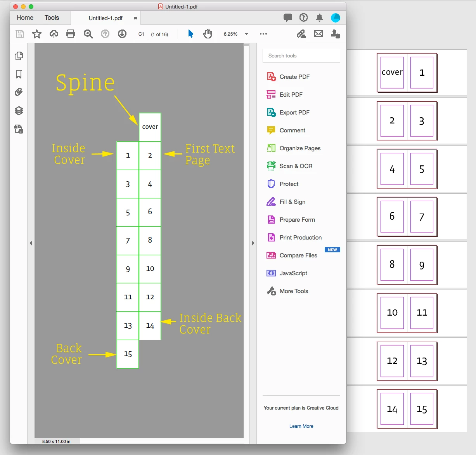Open More Tools
Viewport: 476px width, 455px height.
[287, 291]
